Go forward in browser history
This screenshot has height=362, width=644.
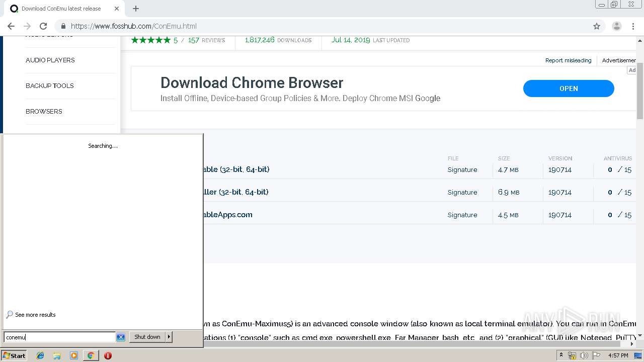[27, 26]
